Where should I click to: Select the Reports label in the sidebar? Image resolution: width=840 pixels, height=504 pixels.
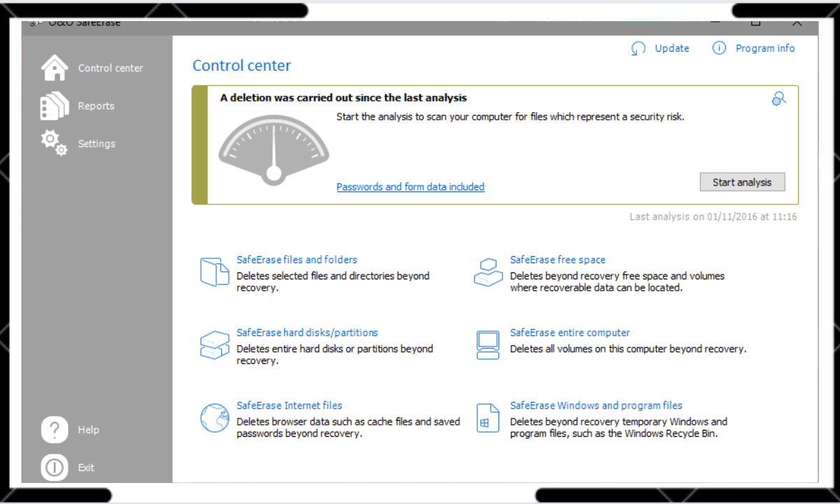pyautogui.click(x=96, y=106)
